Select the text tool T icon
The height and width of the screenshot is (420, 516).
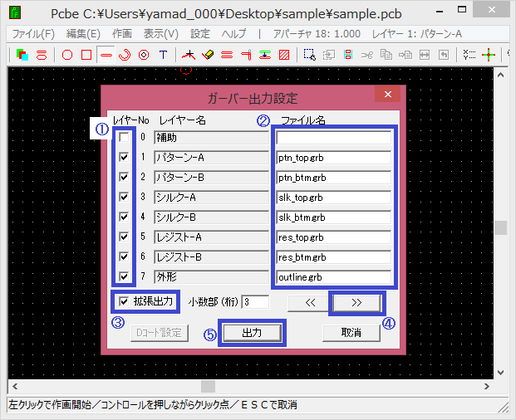[163, 55]
